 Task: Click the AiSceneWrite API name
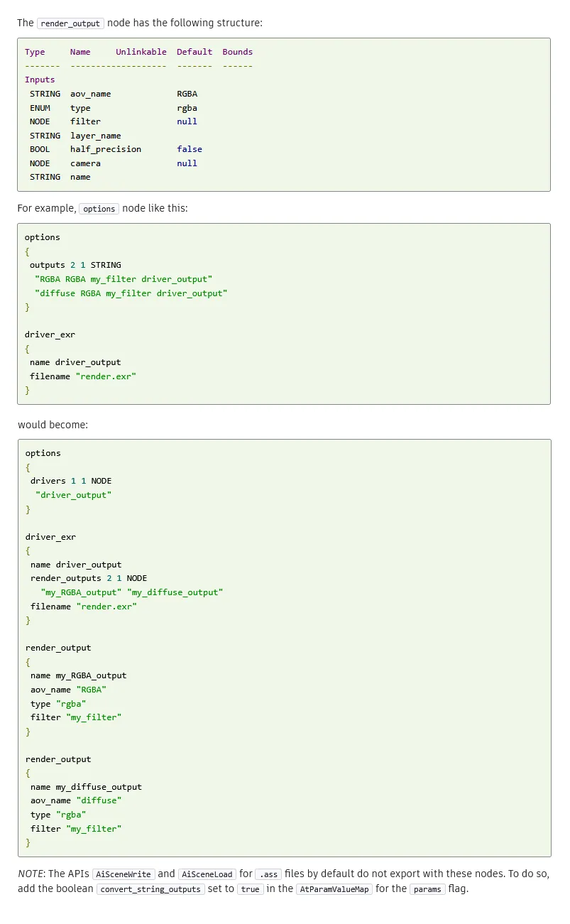click(124, 874)
